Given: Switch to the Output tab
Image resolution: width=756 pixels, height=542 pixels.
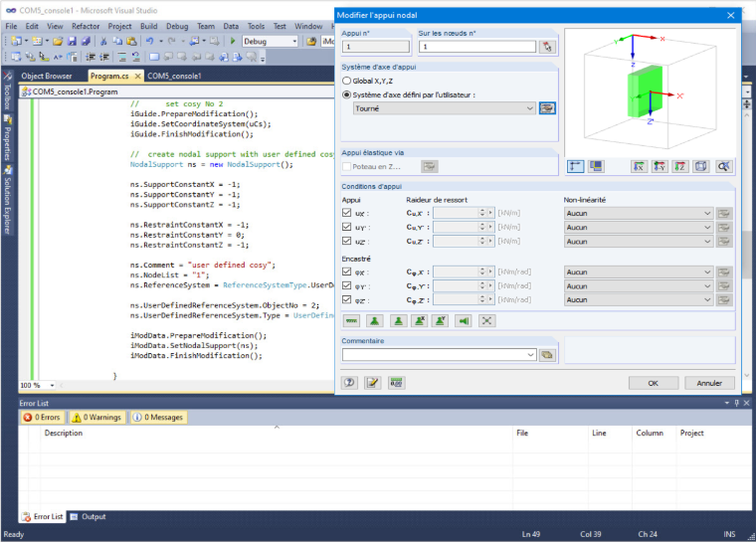Looking at the screenshot, I should point(89,516).
